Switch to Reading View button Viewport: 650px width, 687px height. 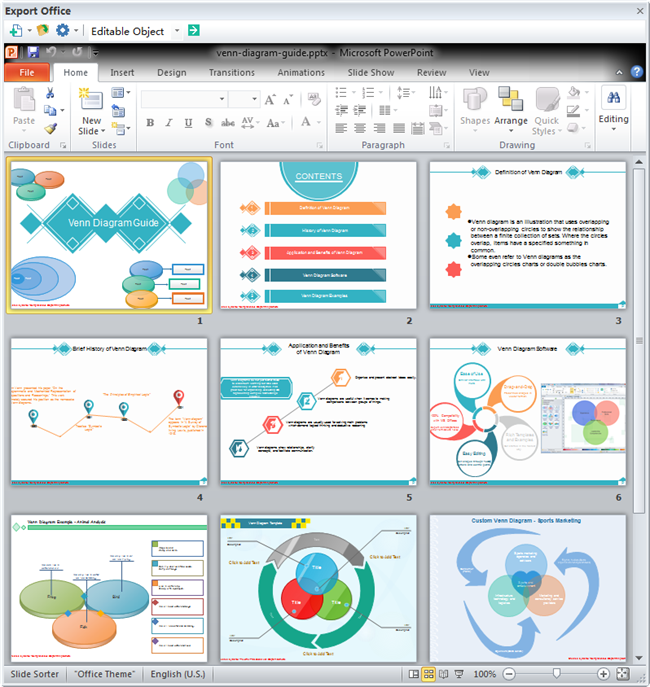(444, 674)
